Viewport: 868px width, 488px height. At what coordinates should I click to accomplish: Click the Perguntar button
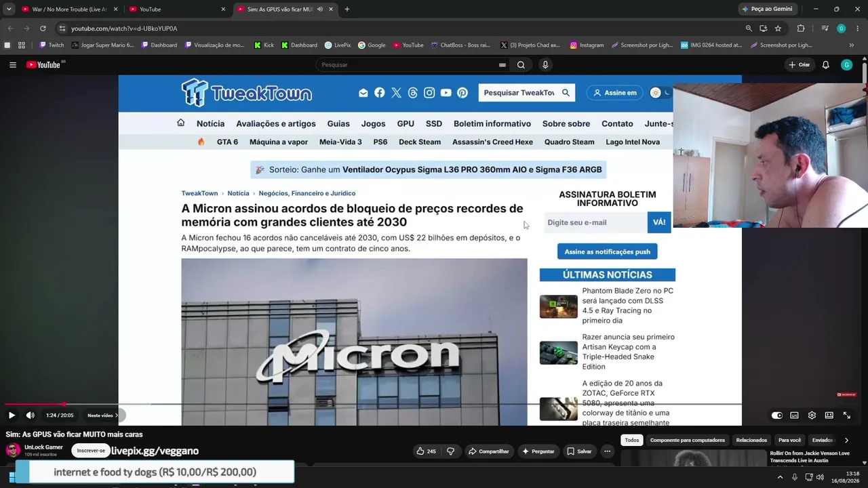(538, 451)
